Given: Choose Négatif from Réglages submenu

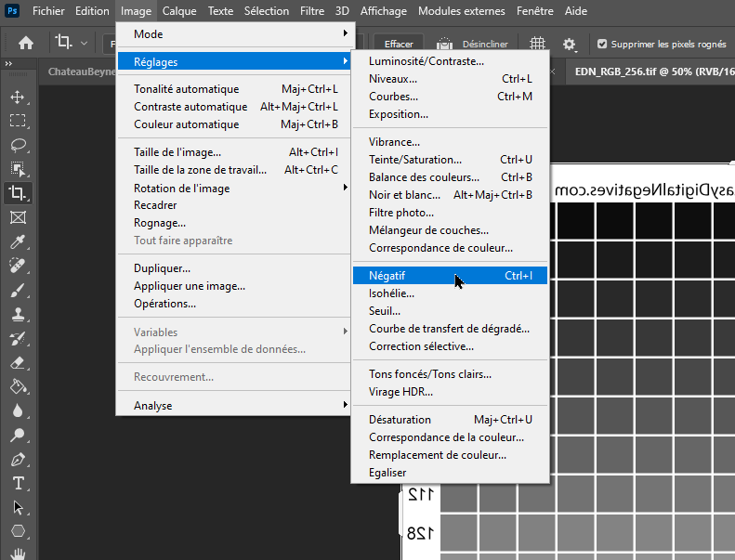Looking at the screenshot, I should pos(450,276).
